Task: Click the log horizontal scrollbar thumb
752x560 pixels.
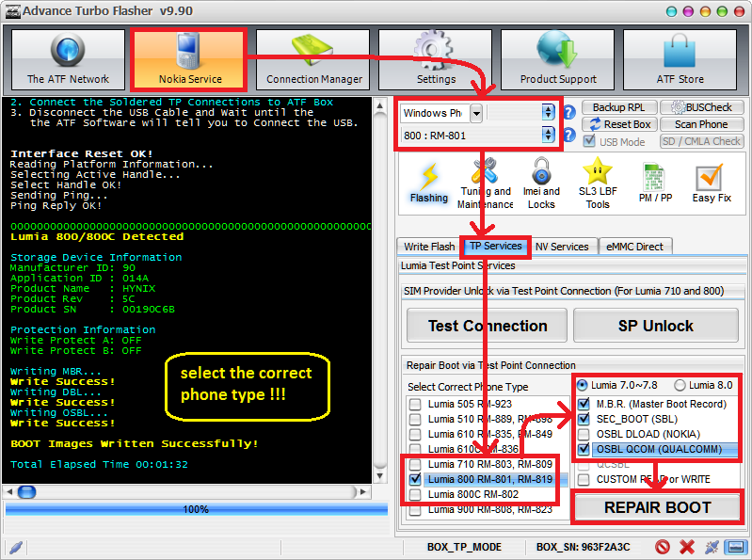Action: [x=27, y=491]
